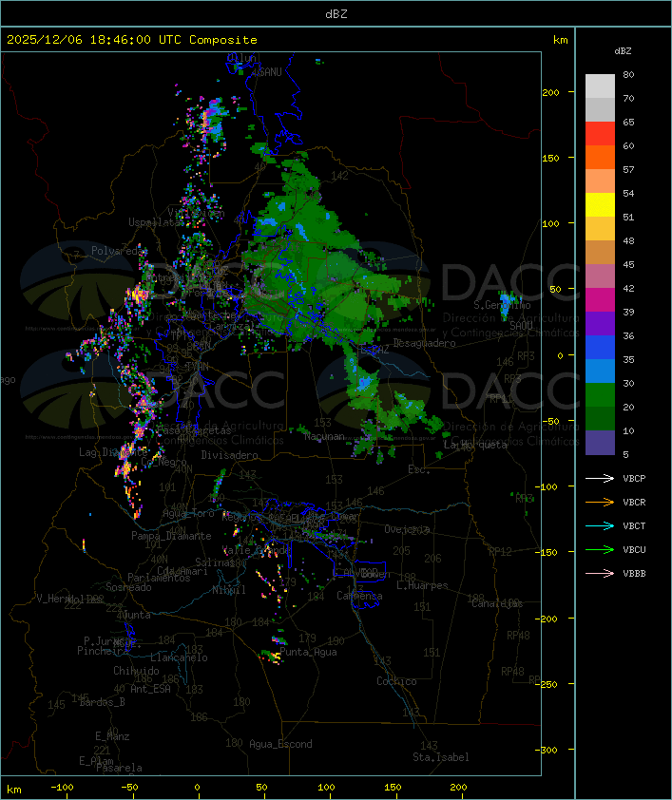Click the dBZ title at top

(x=336, y=14)
